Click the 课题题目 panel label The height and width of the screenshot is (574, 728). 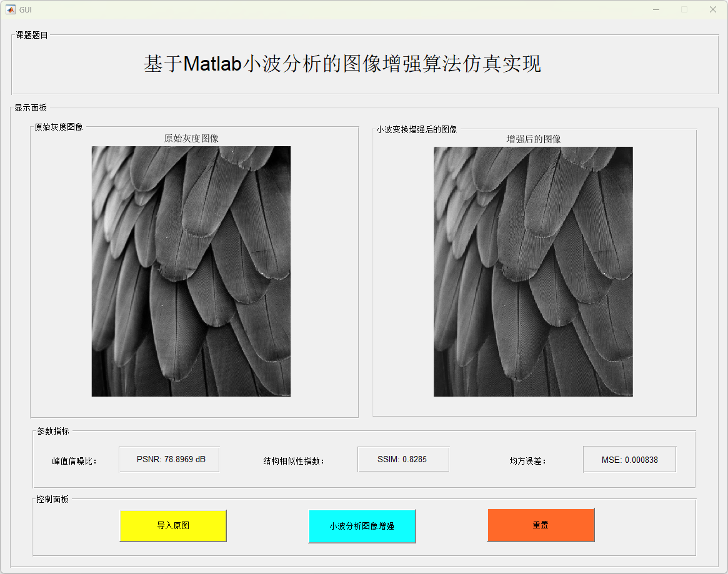[32, 35]
